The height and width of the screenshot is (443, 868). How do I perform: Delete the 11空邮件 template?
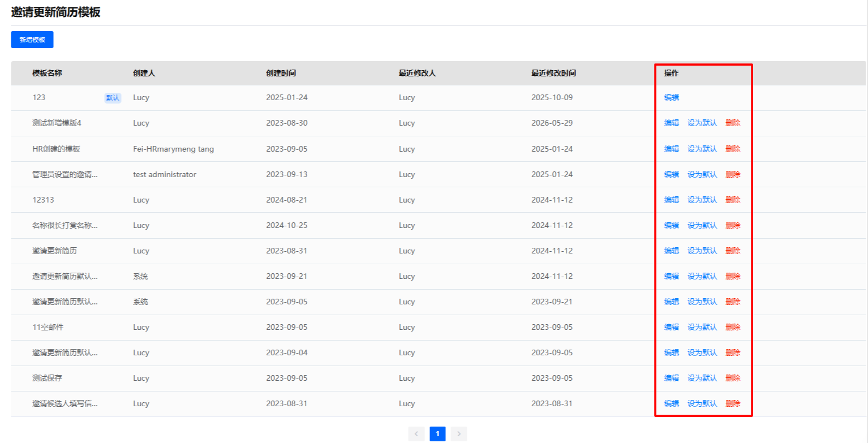[x=733, y=327]
